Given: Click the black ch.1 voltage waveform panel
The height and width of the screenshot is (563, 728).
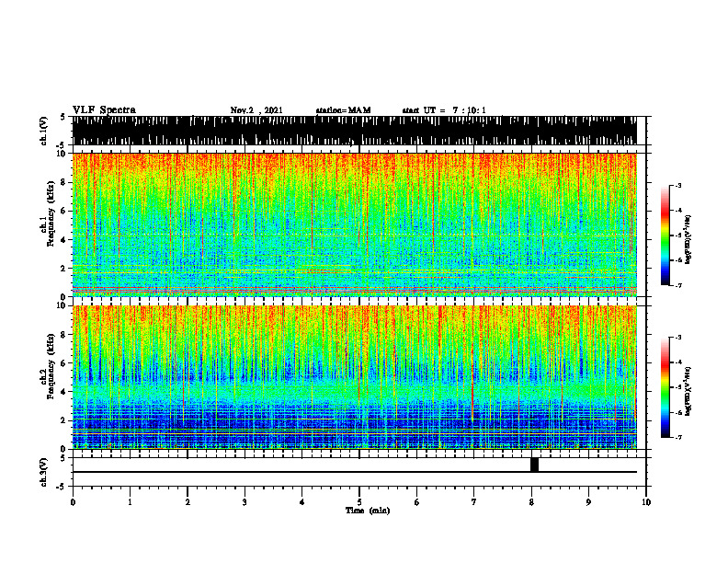Looking at the screenshot, I should 354,131.
